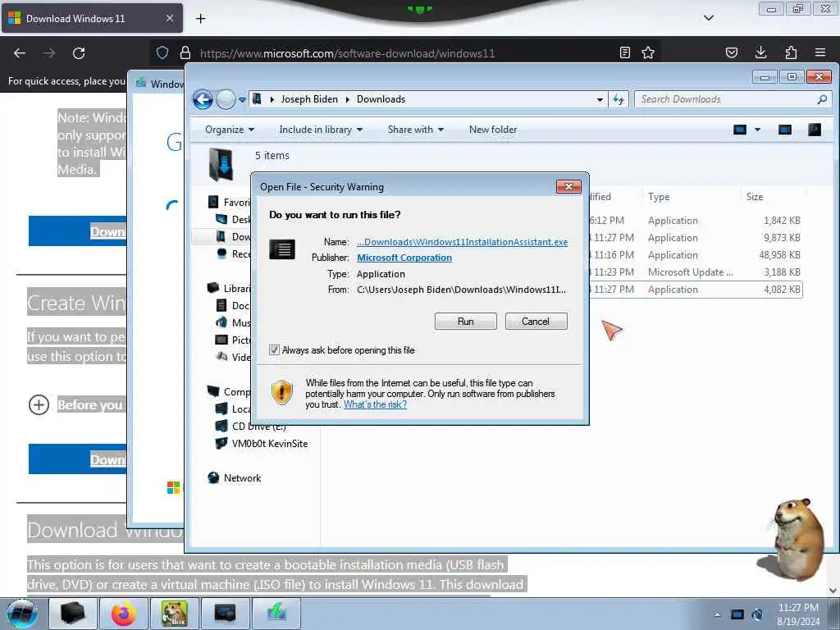
Task: Open the Share with menu
Action: pyautogui.click(x=416, y=130)
